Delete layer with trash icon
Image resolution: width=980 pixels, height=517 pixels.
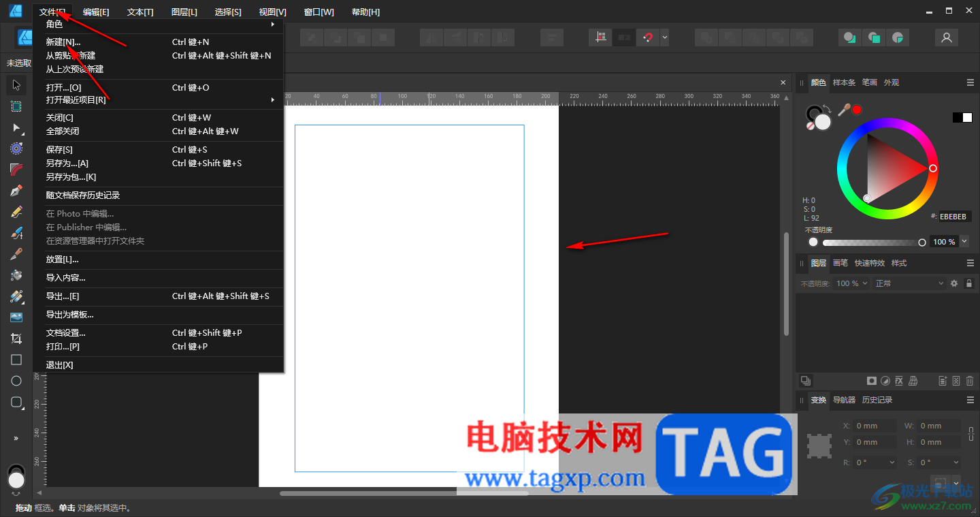[970, 381]
